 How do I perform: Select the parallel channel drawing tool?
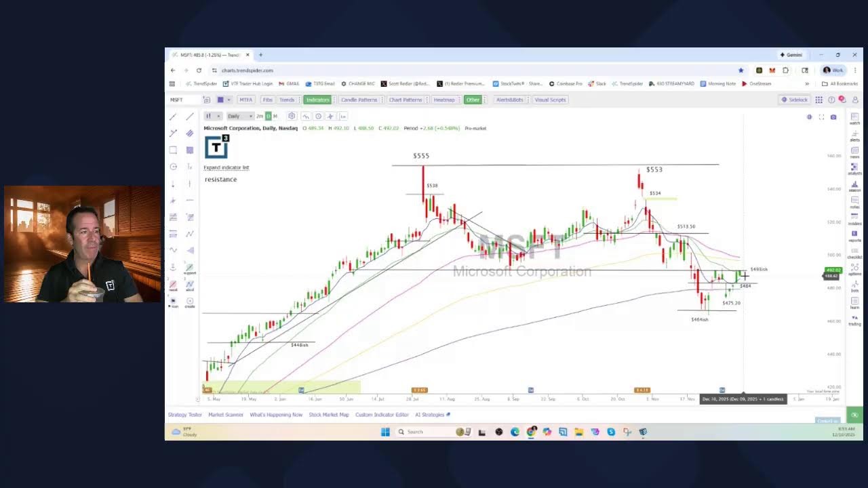[x=190, y=134]
